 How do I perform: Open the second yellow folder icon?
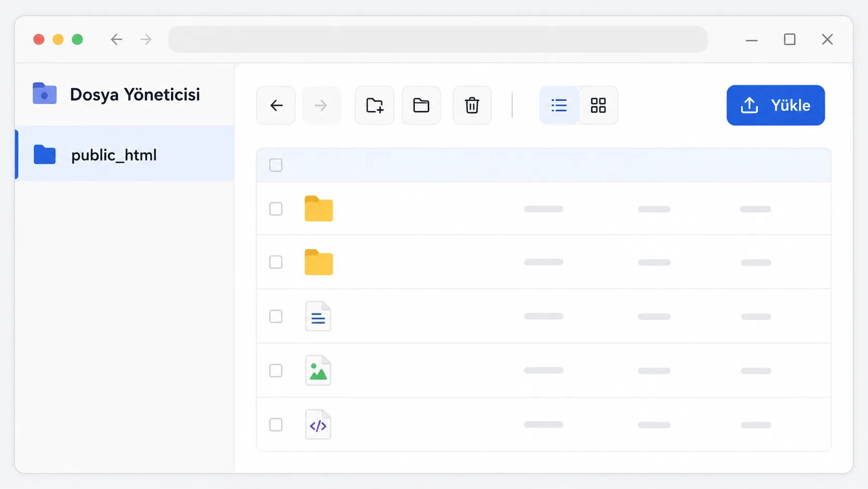point(319,262)
